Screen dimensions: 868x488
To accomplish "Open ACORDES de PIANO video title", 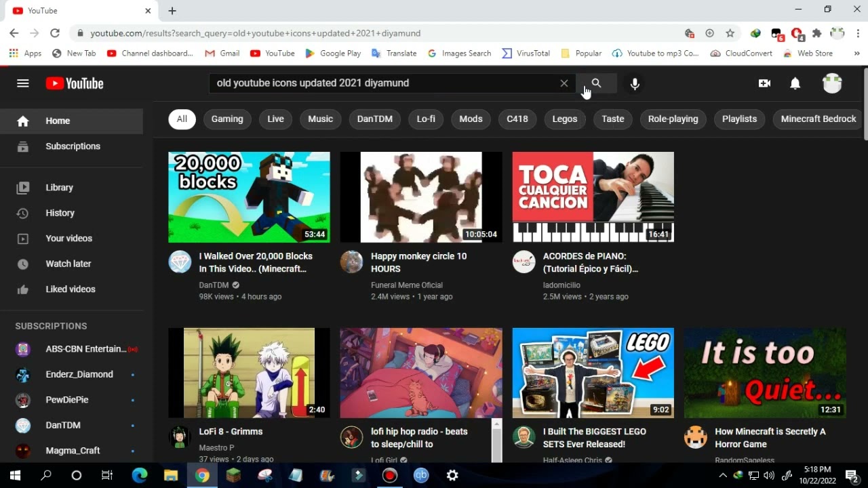I will (591, 262).
